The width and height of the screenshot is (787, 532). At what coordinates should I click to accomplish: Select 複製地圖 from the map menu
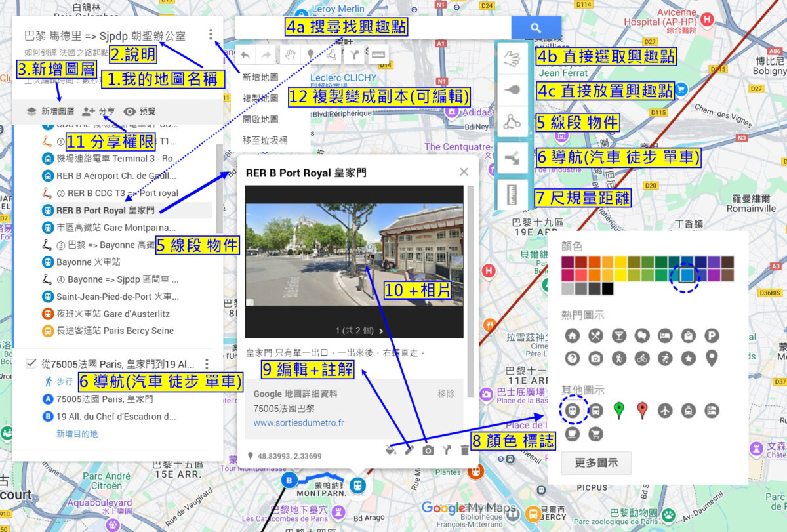[x=260, y=98]
